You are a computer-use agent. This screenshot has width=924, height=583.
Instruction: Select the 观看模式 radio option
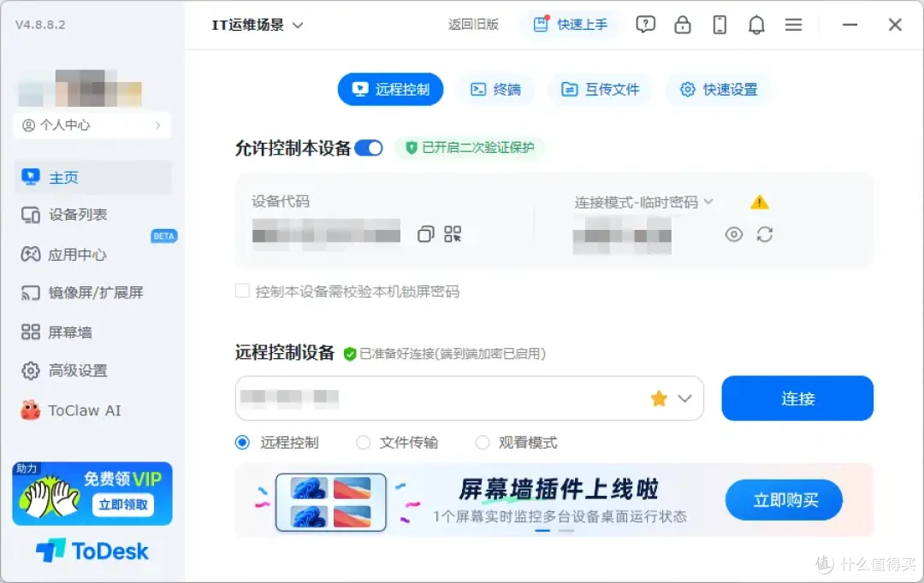pyautogui.click(x=482, y=442)
